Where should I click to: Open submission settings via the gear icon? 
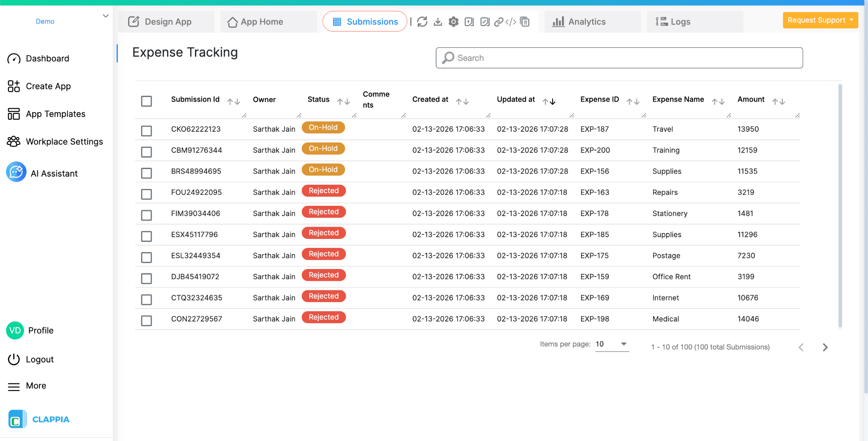pyautogui.click(x=453, y=22)
